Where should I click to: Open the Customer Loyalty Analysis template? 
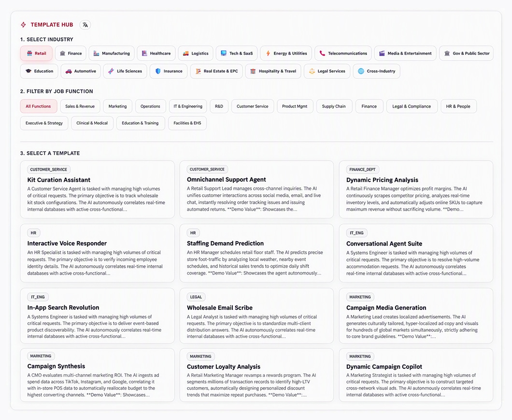256,375
